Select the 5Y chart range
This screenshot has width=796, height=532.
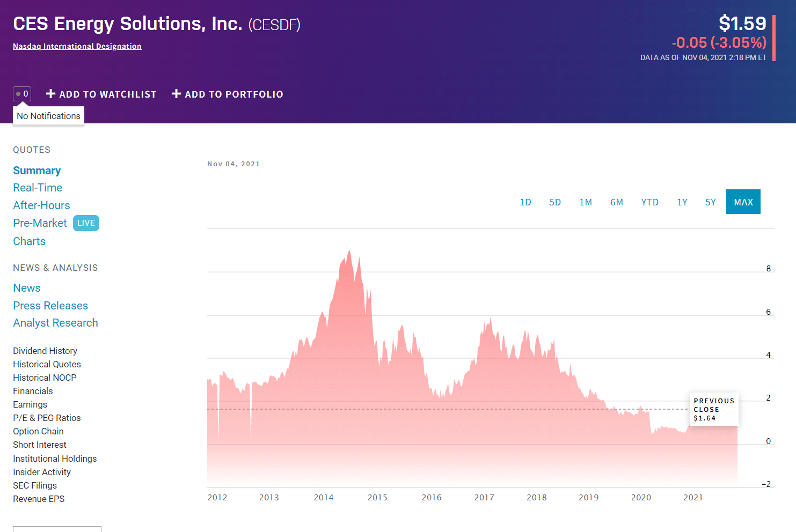pyautogui.click(x=711, y=202)
